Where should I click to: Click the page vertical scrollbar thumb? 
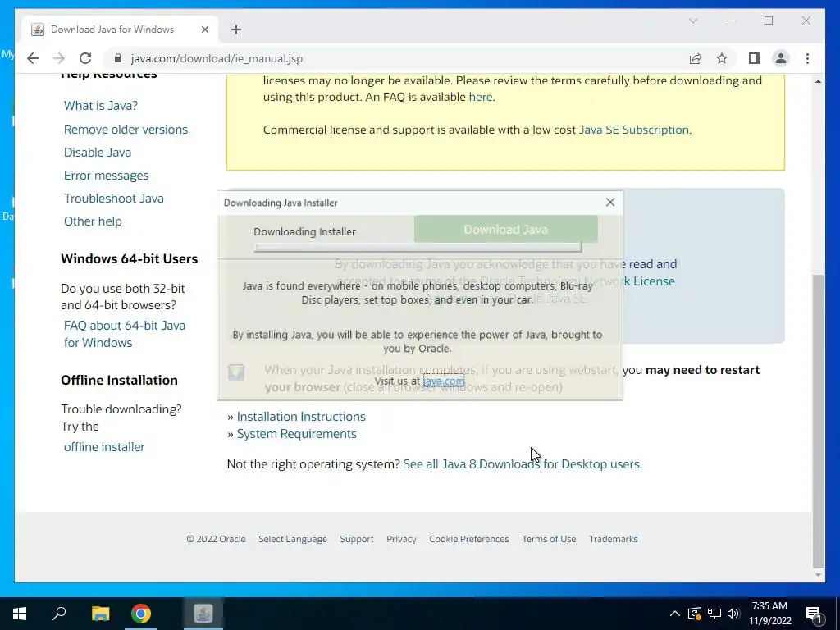click(818, 421)
